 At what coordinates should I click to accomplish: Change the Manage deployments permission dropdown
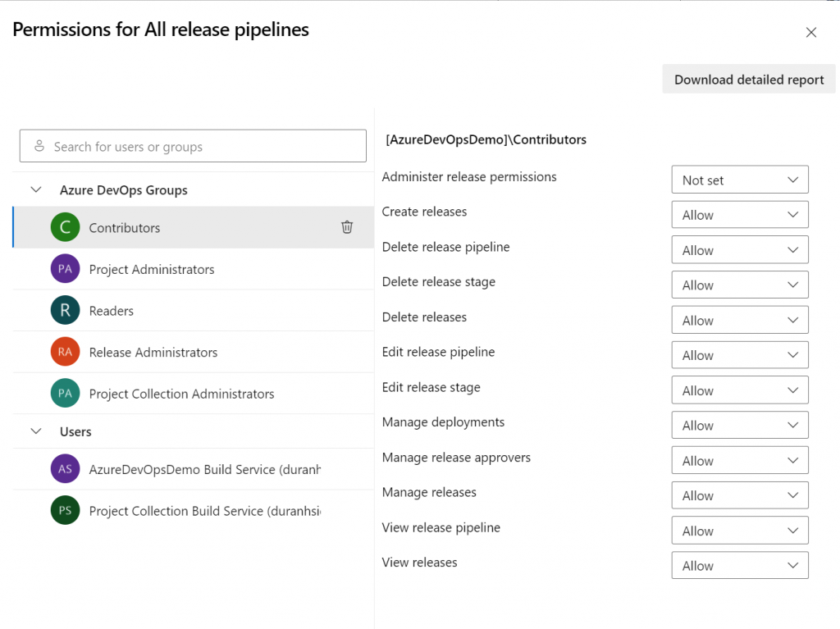[739, 426]
